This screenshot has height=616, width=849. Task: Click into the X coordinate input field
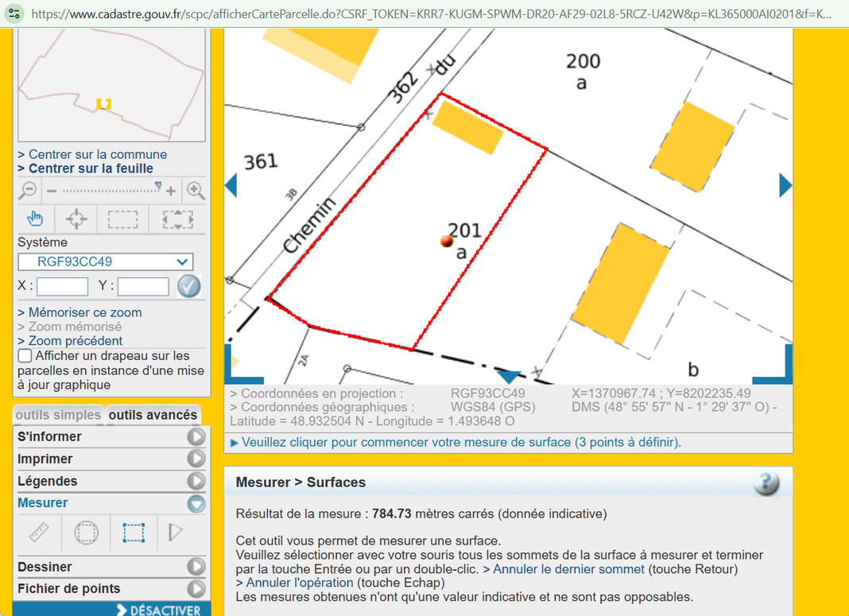point(62,286)
